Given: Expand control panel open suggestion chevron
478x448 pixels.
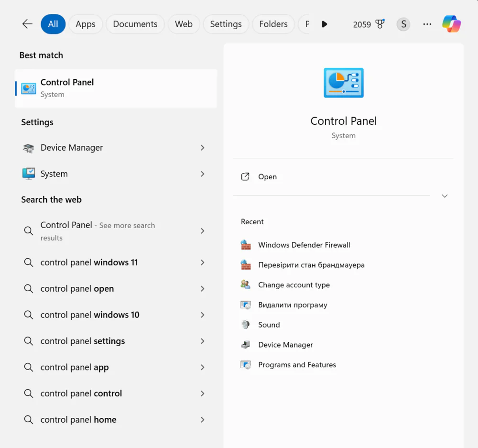Looking at the screenshot, I should point(202,289).
